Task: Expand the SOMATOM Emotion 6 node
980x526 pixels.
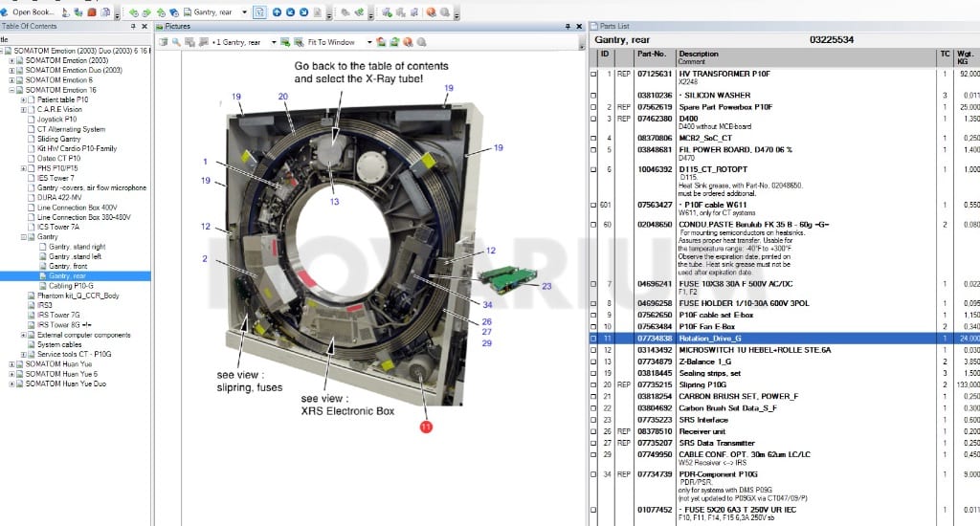Action: pyautogui.click(x=11, y=80)
